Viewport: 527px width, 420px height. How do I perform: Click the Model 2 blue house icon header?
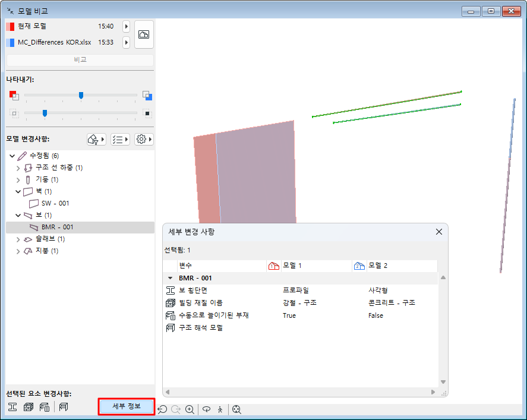click(x=359, y=266)
